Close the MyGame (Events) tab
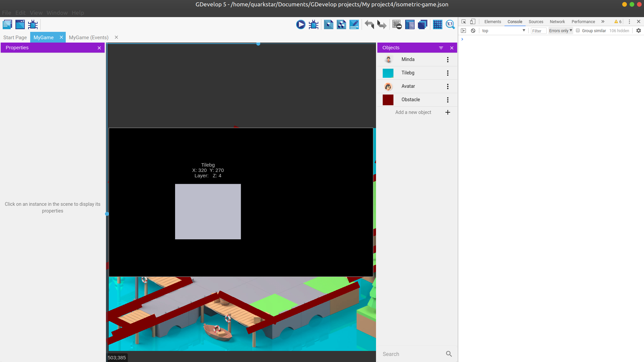The image size is (644, 362). (x=116, y=37)
